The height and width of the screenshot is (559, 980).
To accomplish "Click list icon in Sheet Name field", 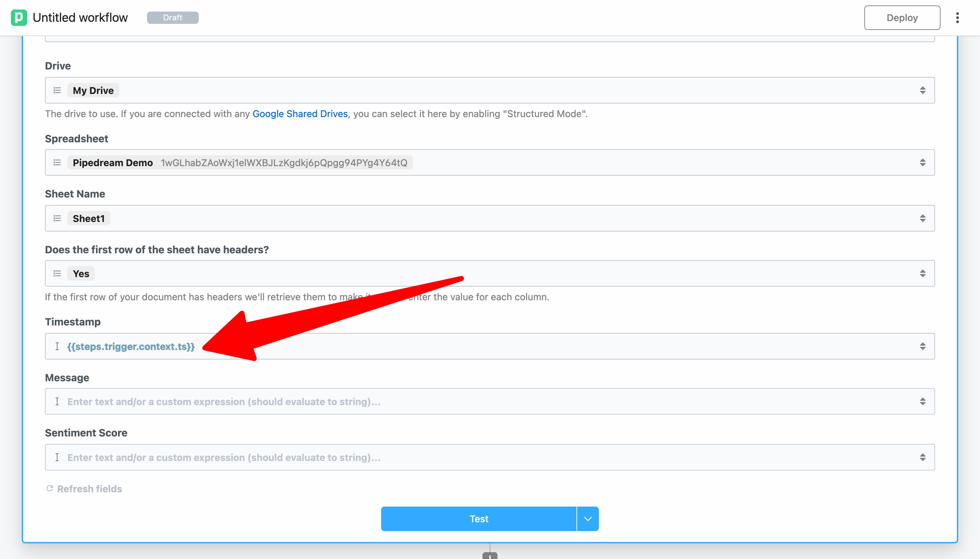I will coord(57,218).
